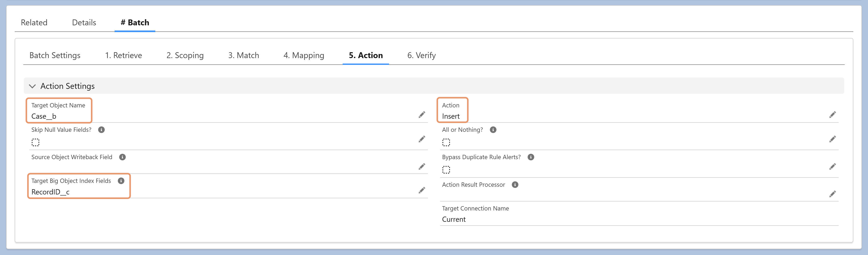Edit Bypass Duplicate Rule Alerts pencil
Image resolution: width=868 pixels, height=255 pixels.
[832, 166]
